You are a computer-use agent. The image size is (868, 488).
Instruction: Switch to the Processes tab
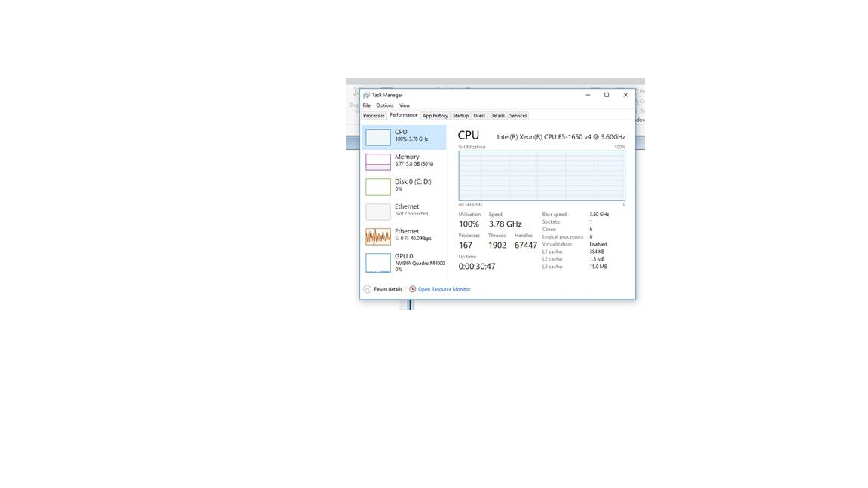(374, 115)
